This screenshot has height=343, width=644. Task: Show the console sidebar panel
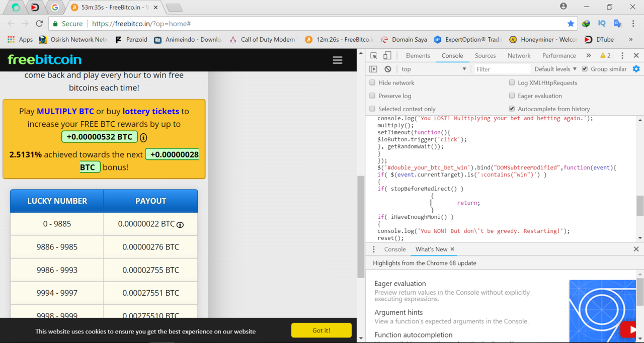[x=373, y=69]
